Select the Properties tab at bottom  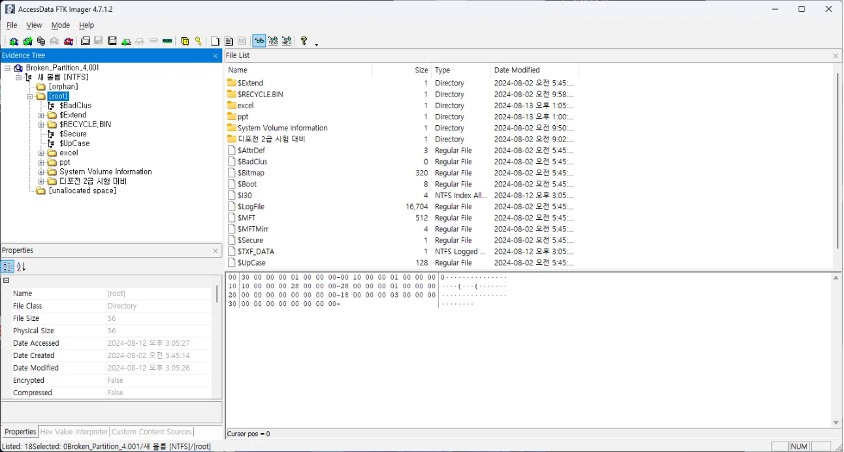(x=20, y=432)
